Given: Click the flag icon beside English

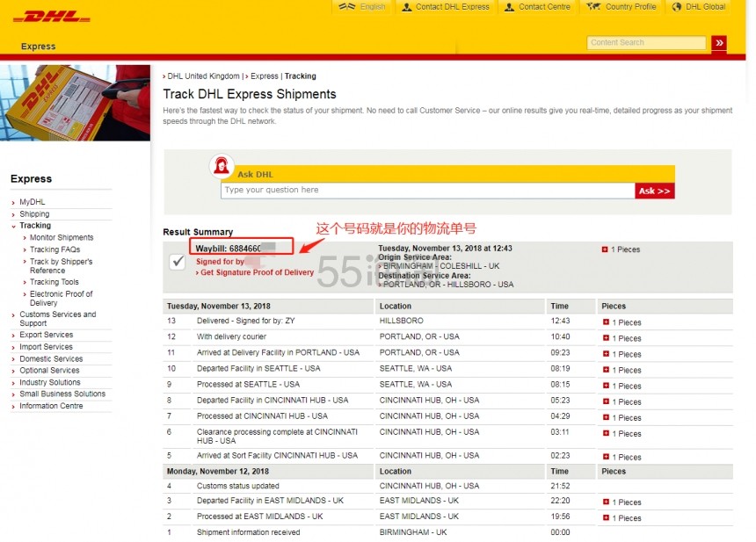Looking at the screenshot, I should [346, 7].
